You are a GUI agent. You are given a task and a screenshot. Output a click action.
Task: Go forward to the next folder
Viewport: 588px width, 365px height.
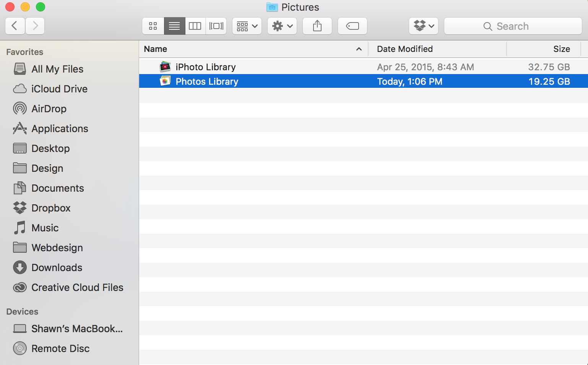click(35, 26)
